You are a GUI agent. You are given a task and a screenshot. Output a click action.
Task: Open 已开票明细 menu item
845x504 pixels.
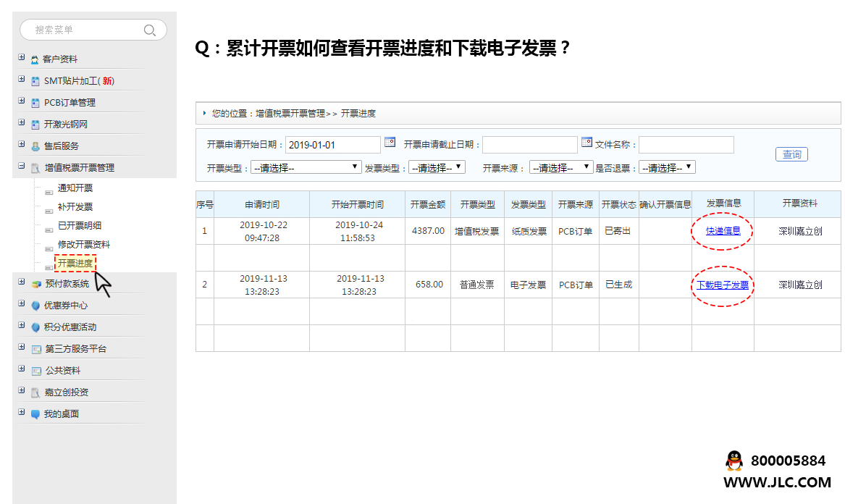[x=80, y=226]
